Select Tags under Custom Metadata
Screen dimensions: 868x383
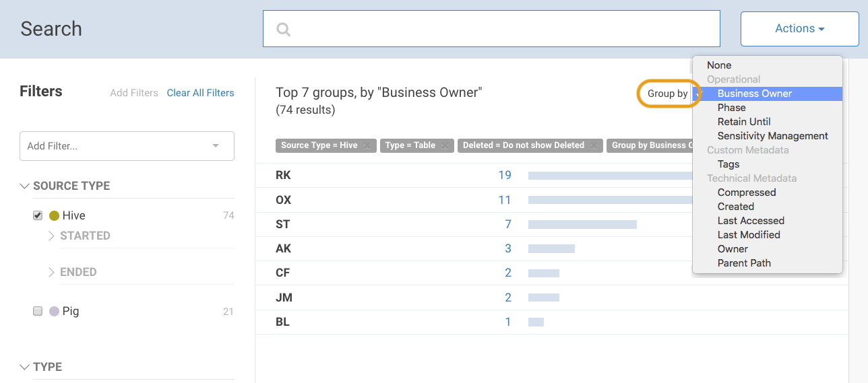tap(728, 164)
